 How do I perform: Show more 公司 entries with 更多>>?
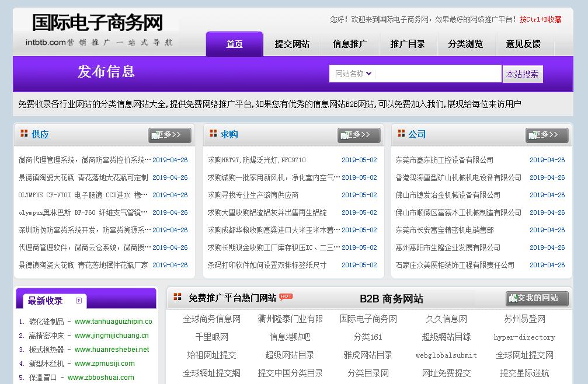547,135
